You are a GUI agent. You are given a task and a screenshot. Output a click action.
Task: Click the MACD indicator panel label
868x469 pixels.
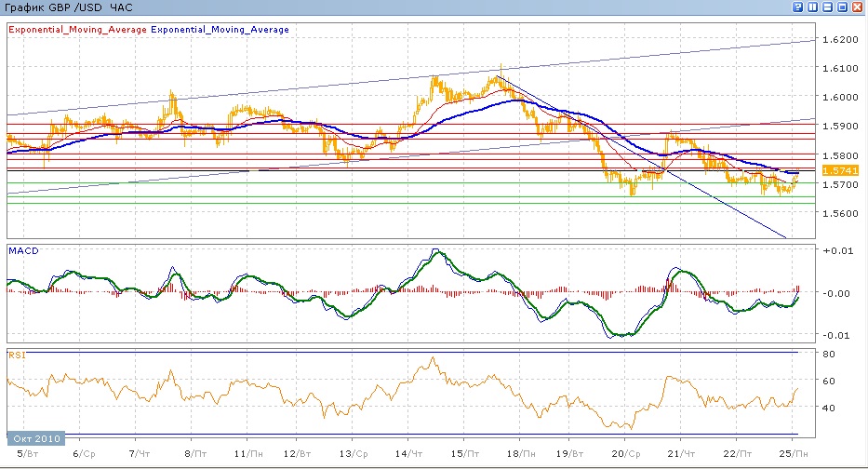(22, 251)
